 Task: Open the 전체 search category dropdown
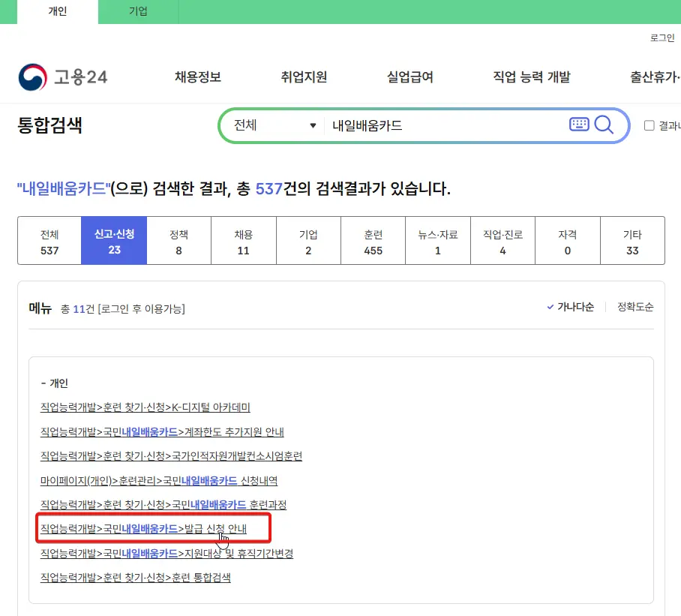pos(275,125)
